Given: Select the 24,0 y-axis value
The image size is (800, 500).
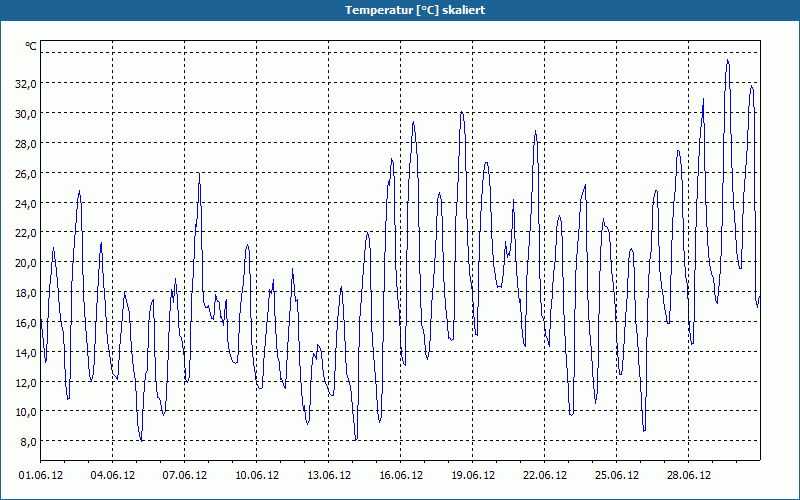Looking at the screenshot, I should click(x=26, y=204).
